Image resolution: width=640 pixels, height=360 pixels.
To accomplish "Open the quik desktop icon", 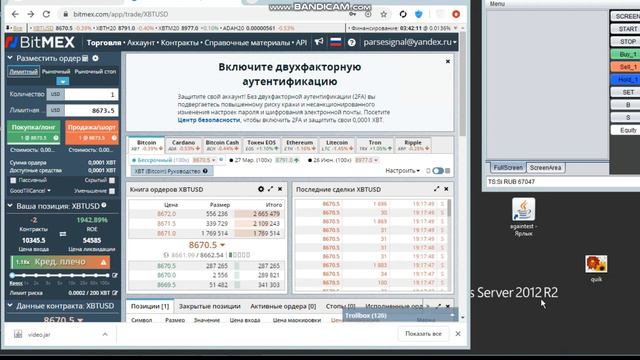I will coord(596,269).
